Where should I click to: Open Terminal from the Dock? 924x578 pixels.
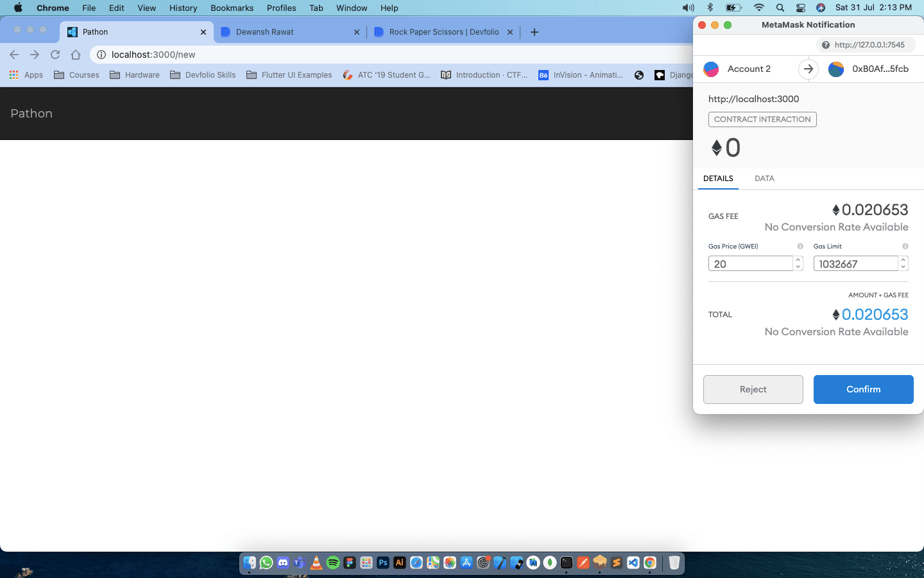567,563
